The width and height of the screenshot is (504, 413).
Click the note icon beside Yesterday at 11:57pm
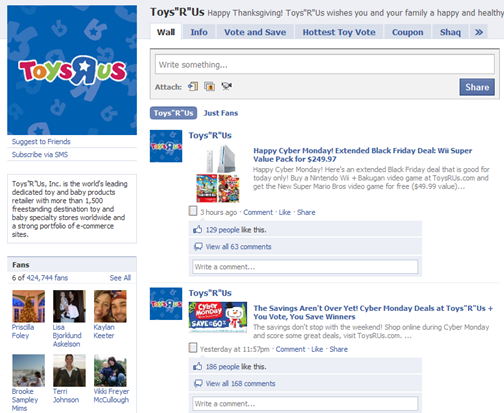(x=193, y=348)
